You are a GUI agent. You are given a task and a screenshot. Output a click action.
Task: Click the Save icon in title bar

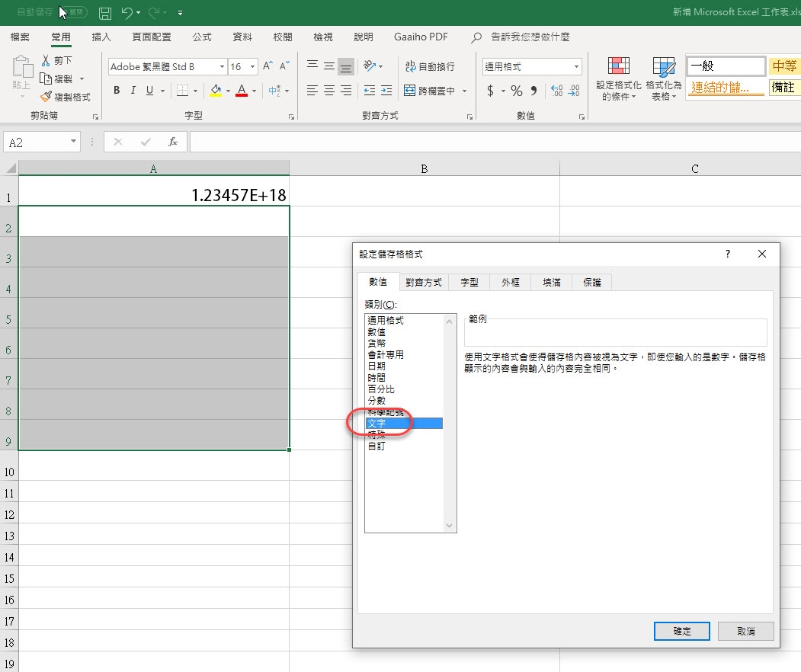[105, 13]
